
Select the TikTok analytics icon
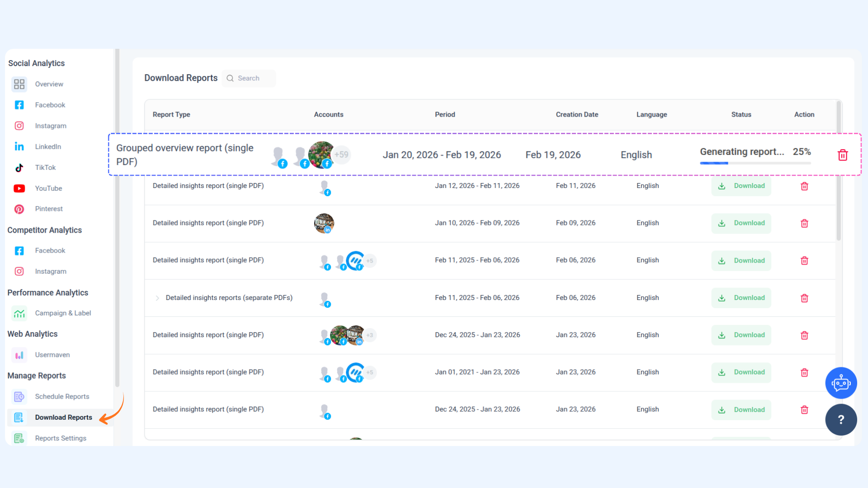pyautogui.click(x=19, y=168)
